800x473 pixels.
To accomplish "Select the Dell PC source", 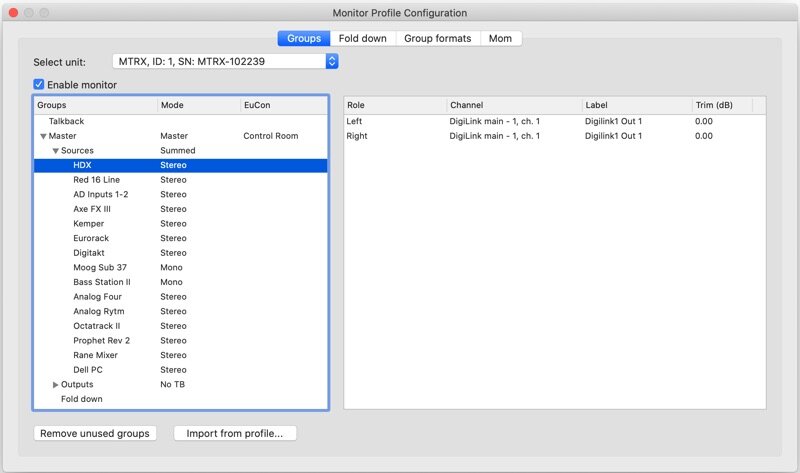I will point(181,370).
